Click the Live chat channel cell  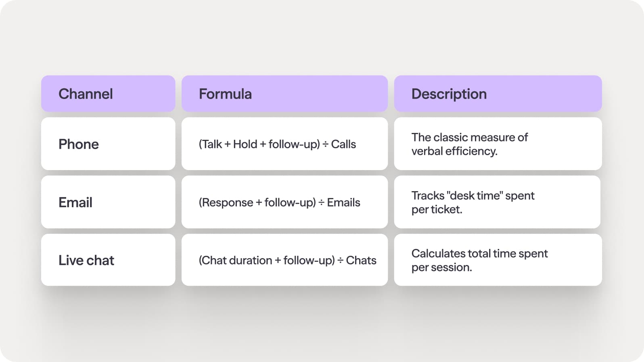pos(108,260)
